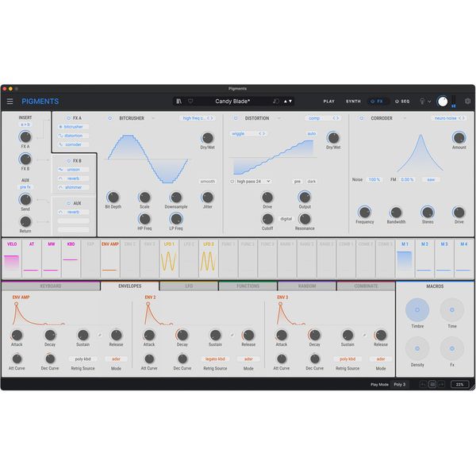Click the 'smooth' button in Bitcrusher
The width and height of the screenshot is (476, 476).
207,181
